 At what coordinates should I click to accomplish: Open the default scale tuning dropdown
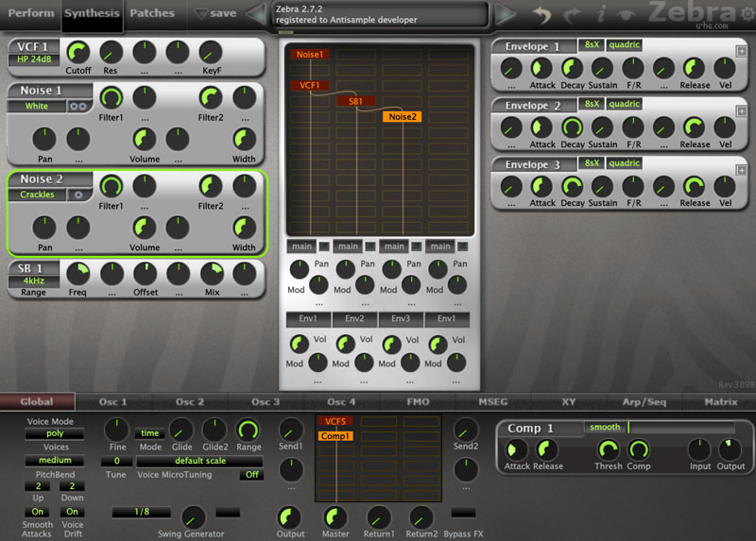click(199, 461)
